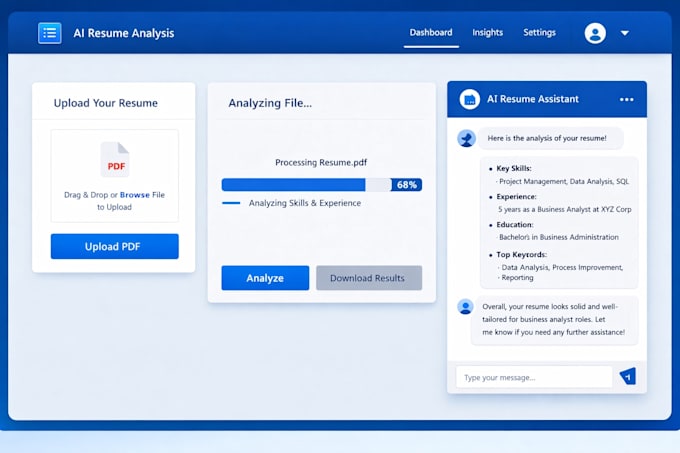Click the dash icon beside Analyzing Skills

[x=231, y=203]
